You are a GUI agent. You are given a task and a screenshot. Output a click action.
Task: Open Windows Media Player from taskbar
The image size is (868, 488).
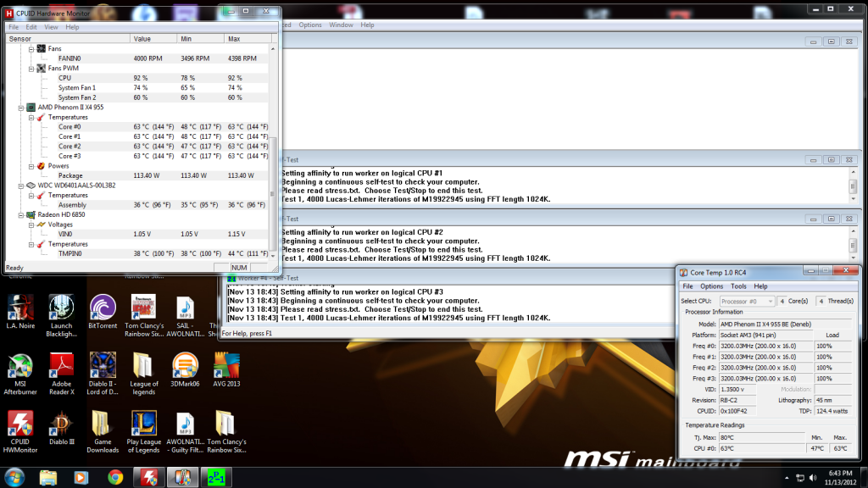81,477
